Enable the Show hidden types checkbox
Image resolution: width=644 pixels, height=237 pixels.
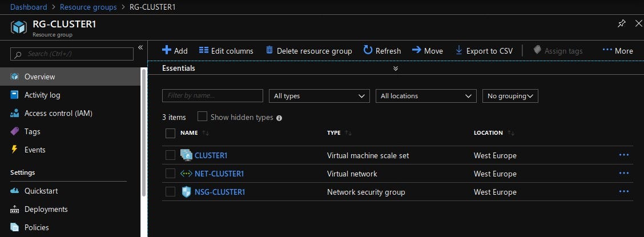[x=202, y=117]
